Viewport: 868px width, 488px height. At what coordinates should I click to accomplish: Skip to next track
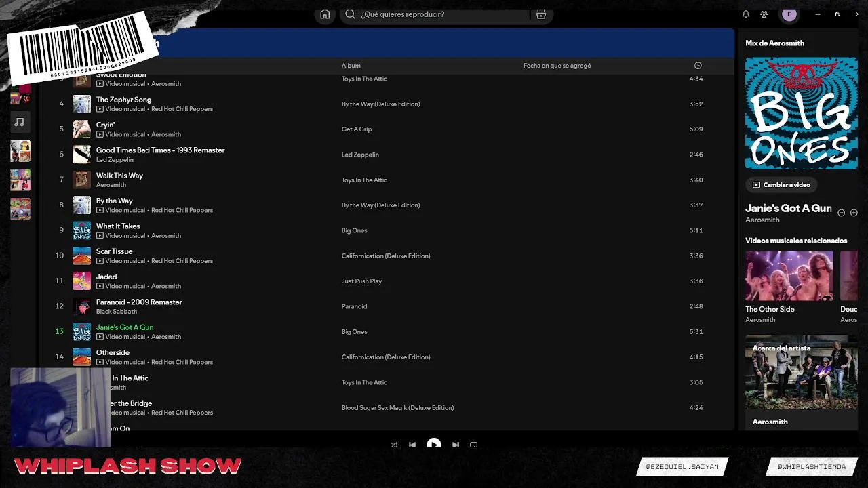point(456,445)
